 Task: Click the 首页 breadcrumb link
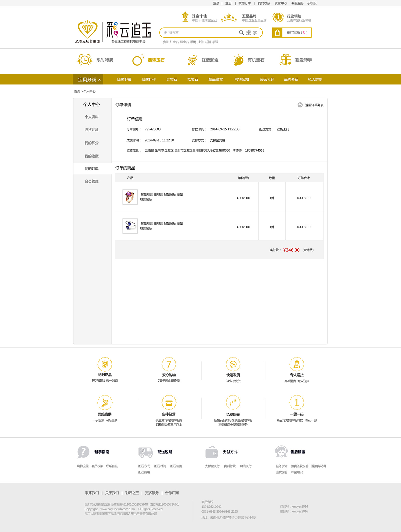[x=77, y=91]
